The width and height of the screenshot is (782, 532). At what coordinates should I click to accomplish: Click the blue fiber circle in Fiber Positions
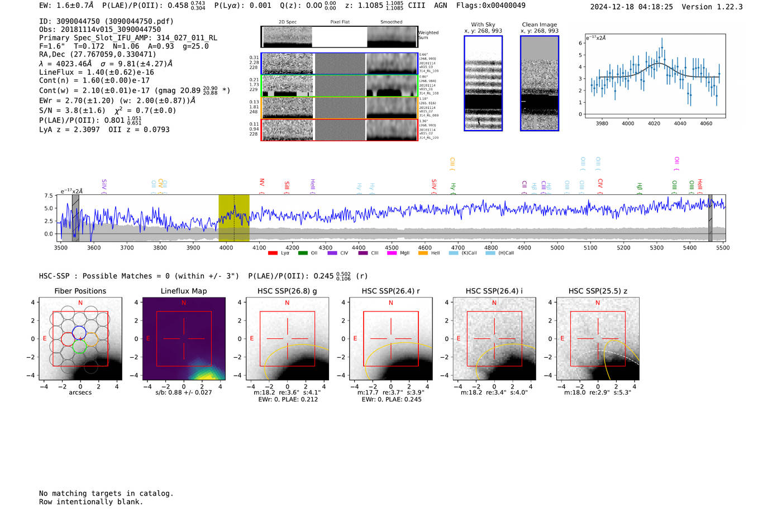pos(79,332)
